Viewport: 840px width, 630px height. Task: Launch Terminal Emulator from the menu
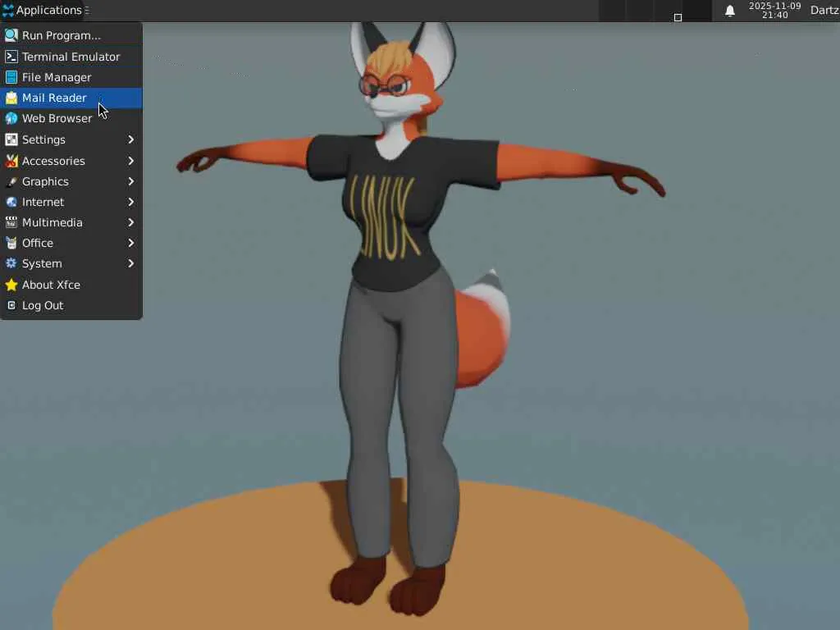click(71, 57)
